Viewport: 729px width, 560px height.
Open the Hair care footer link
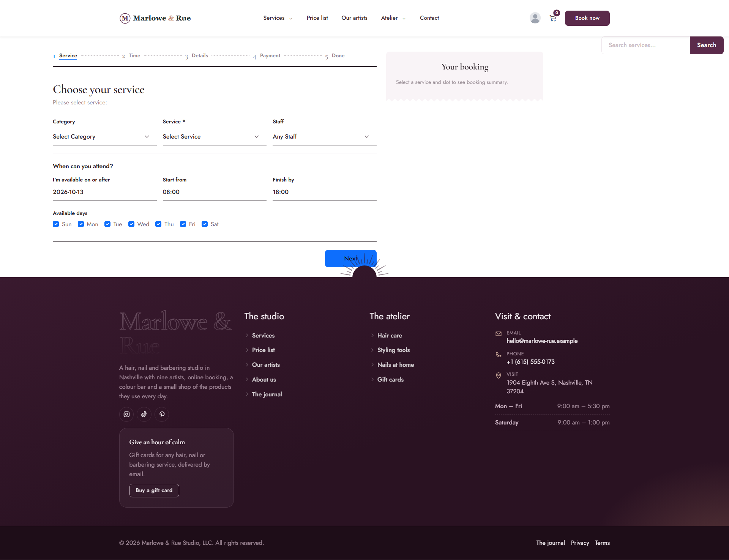click(x=390, y=335)
